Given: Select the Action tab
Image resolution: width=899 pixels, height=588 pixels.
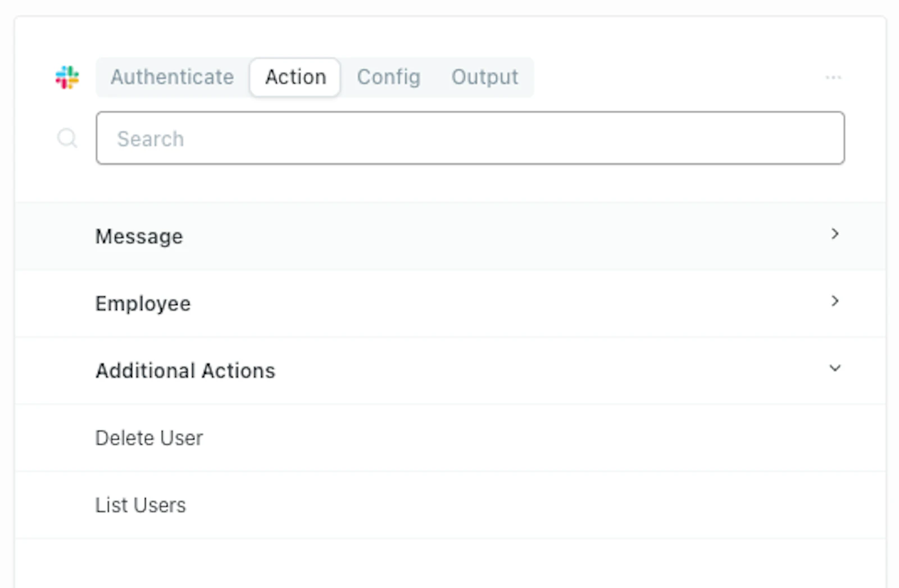Looking at the screenshot, I should 296,77.
